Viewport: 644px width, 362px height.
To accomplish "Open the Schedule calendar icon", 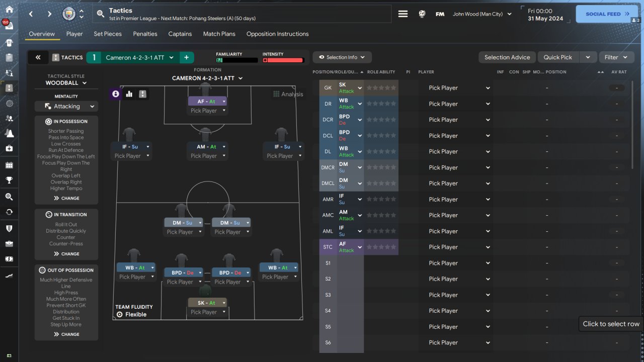I will (9, 165).
